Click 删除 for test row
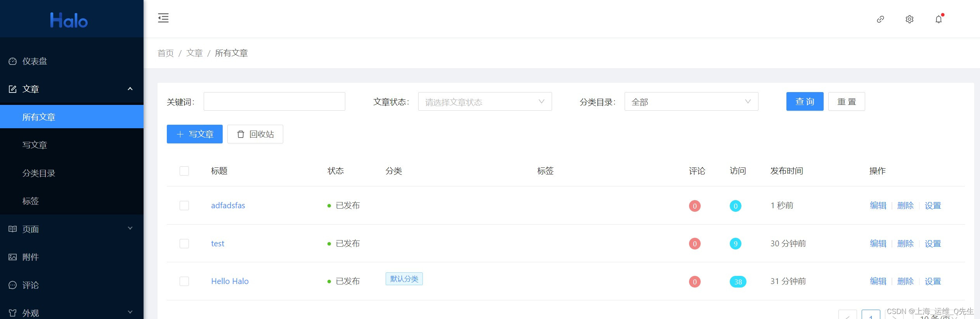980x319 pixels. click(x=906, y=244)
